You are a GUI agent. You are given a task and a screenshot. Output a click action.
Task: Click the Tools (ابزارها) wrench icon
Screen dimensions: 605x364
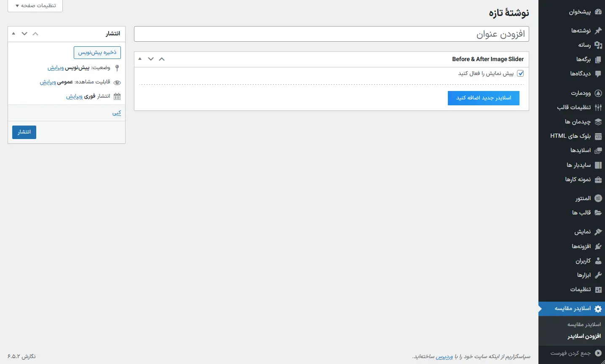(x=598, y=275)
